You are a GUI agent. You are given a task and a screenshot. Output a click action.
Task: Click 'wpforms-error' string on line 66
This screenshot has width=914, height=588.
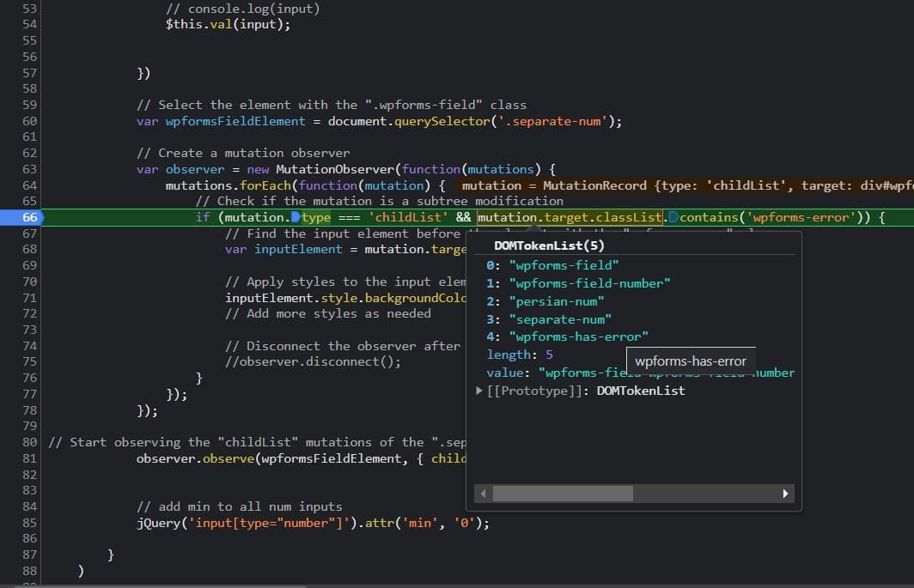[x=801, y=217]
